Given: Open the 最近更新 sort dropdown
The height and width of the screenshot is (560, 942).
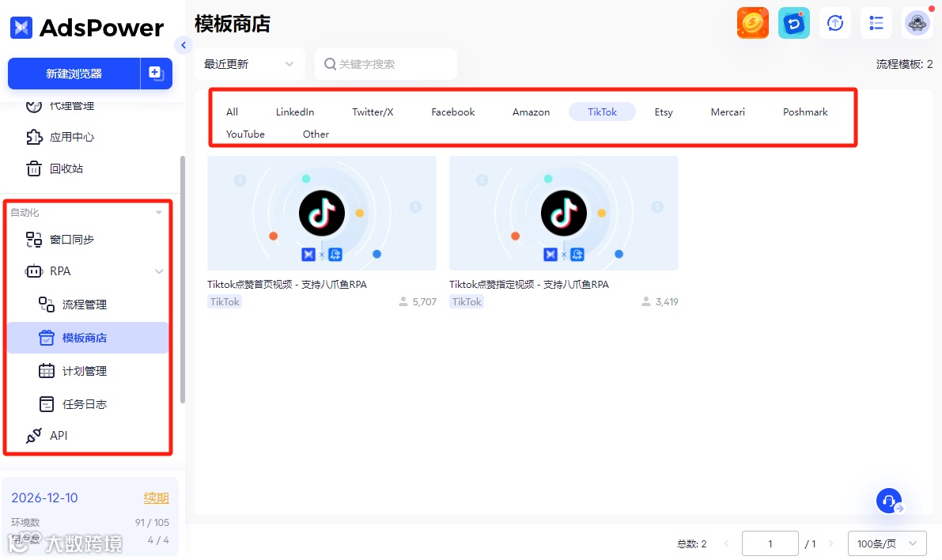Looking at the screenshot, I should pos(249,64).
